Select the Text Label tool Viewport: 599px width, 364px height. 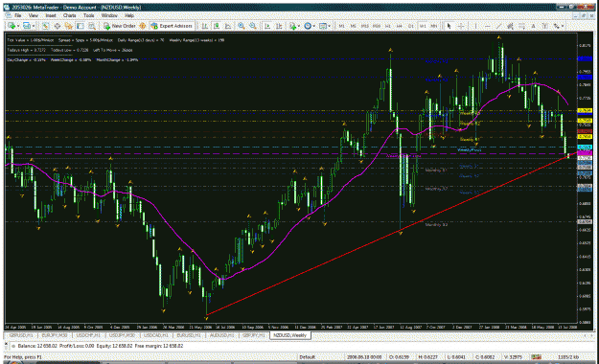click(x=544, y=26)
